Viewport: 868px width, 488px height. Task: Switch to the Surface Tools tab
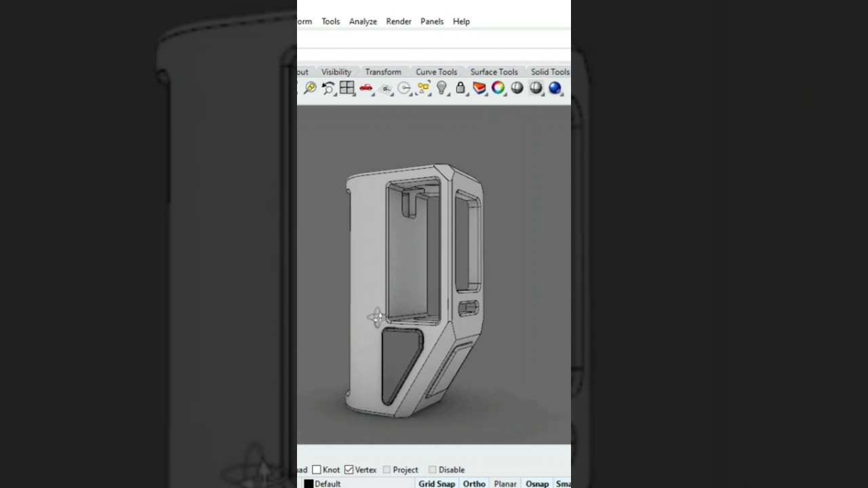[494, 72]
